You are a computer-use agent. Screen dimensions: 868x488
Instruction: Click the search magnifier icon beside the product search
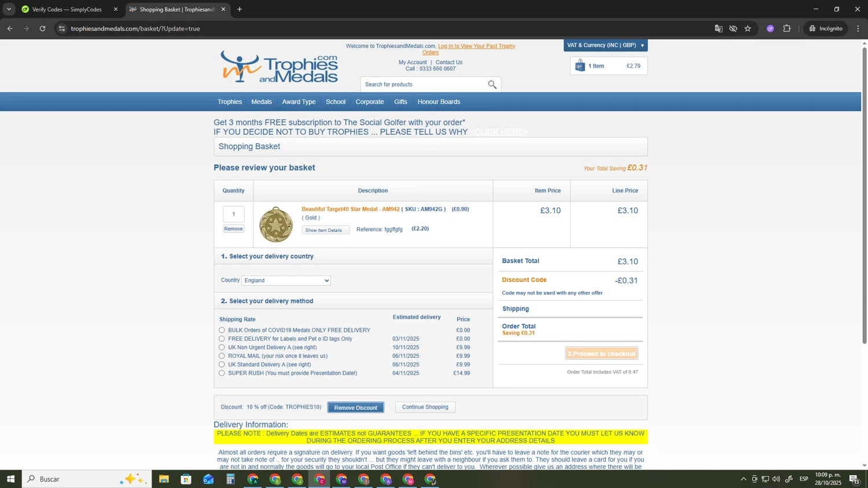coord(492,84)
